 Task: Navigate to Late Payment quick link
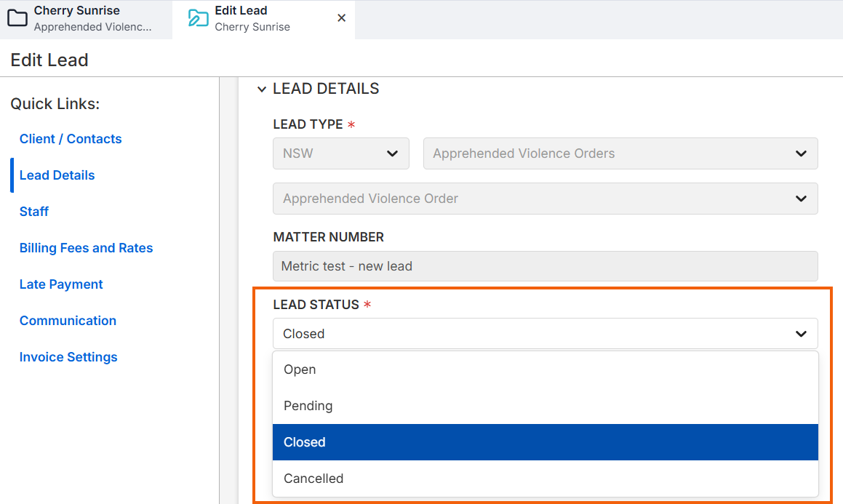61,284
